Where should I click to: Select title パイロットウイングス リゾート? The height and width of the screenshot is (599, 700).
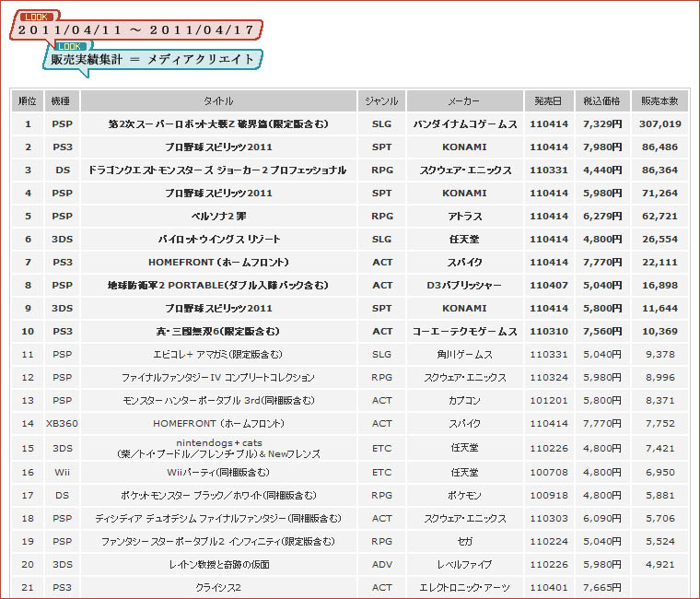(219, 240)
